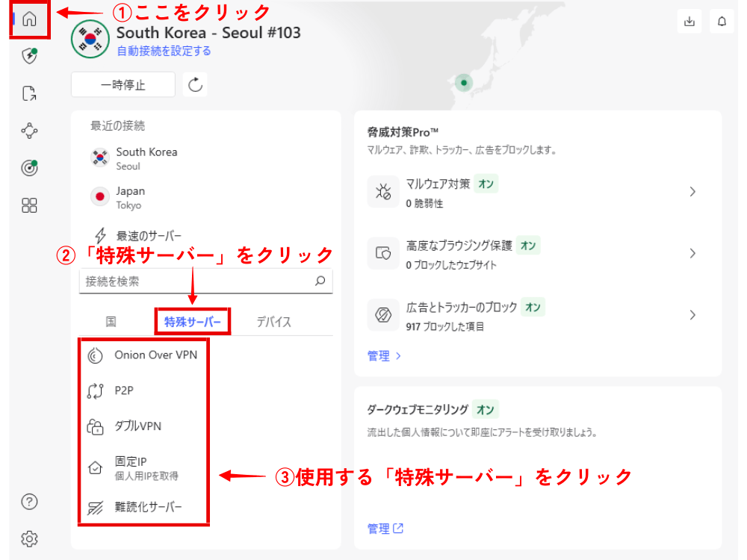Open the Meshnet sidebar icon
The image size is (747, 560).
29,131
